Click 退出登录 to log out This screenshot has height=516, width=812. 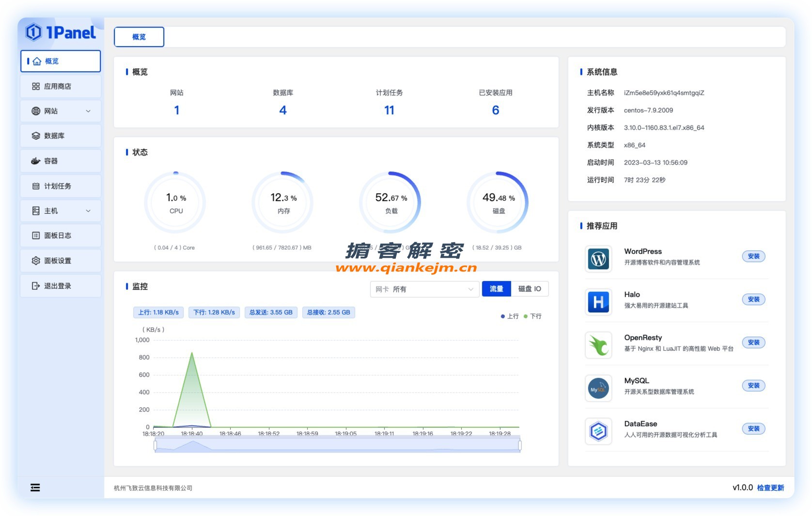pyautogui.click(x=61, y=286)
